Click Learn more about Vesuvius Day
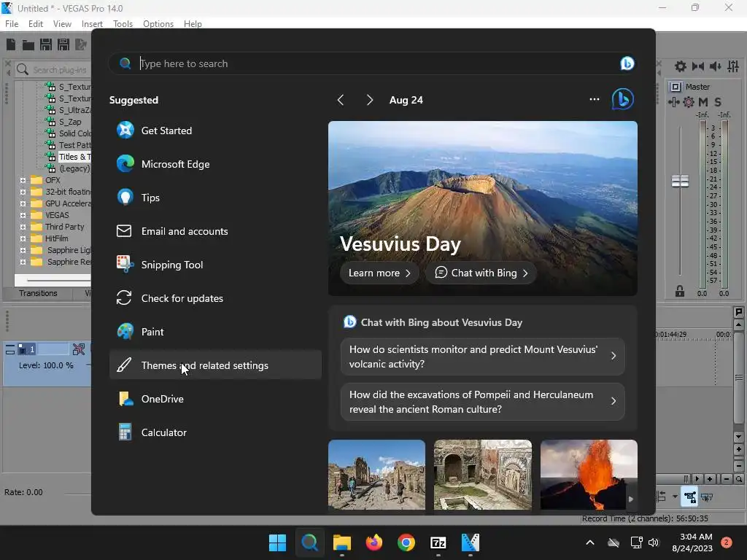747x560 pixels. pos(379,273)
